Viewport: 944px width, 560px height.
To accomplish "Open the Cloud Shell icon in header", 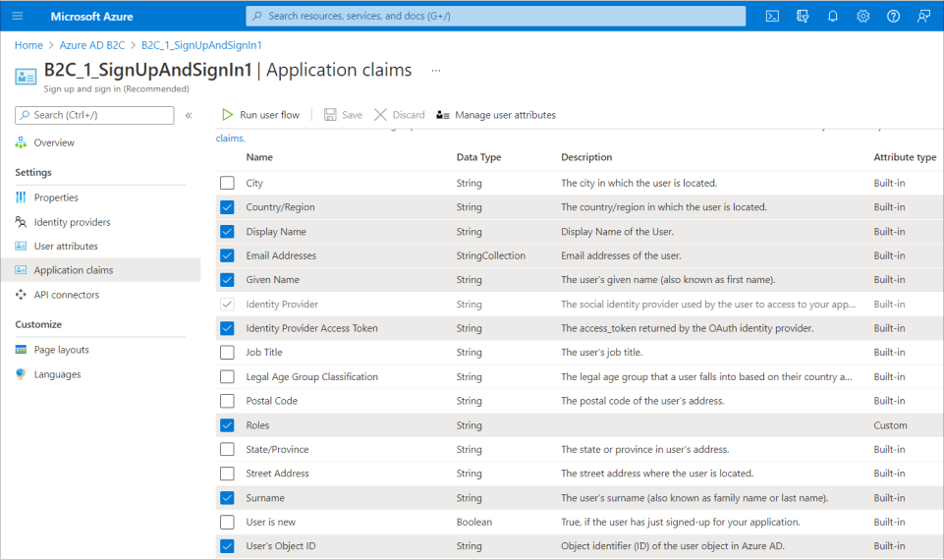I will tap(773, 16).
